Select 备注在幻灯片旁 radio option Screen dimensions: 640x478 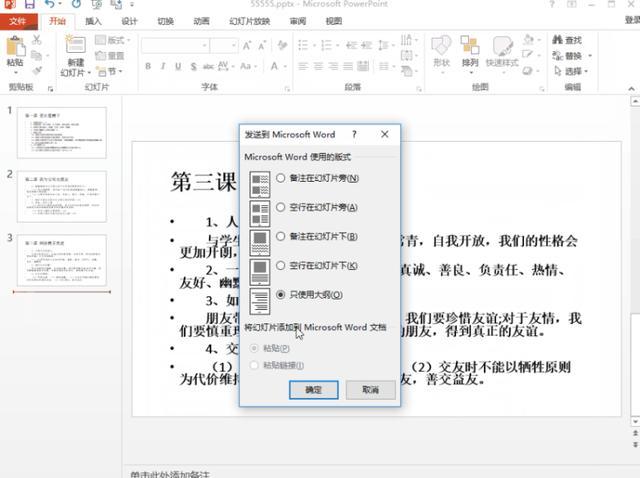coord(280,178)
